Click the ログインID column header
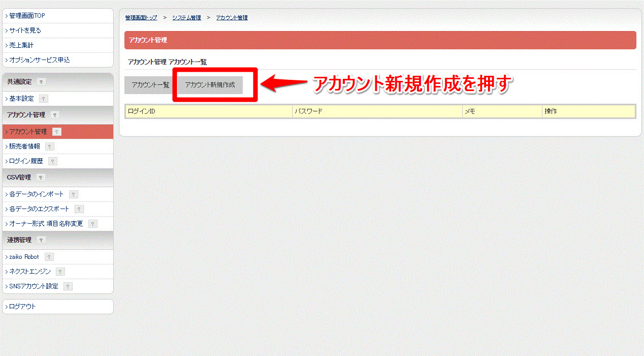644x356 pixels. point(209,111)
